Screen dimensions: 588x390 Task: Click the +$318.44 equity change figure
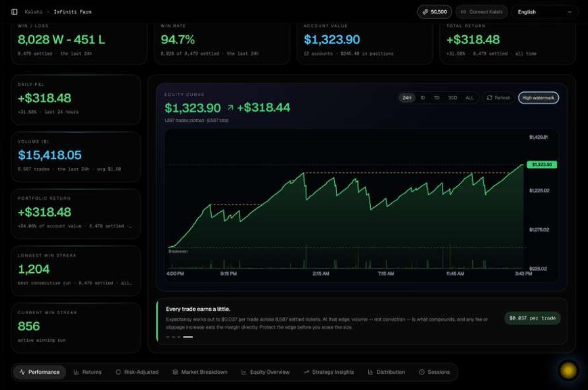(264, 108)
